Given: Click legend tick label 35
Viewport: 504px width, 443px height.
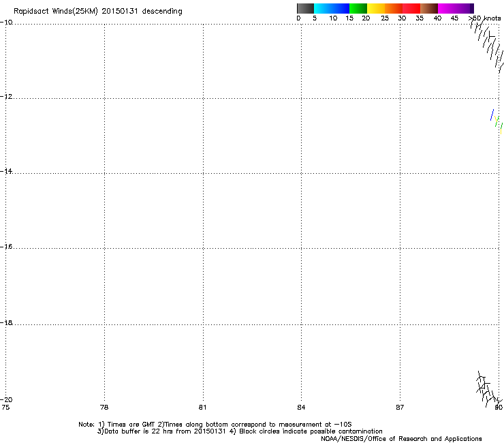Looking at the screenshot, I should (x=420, y=18).
